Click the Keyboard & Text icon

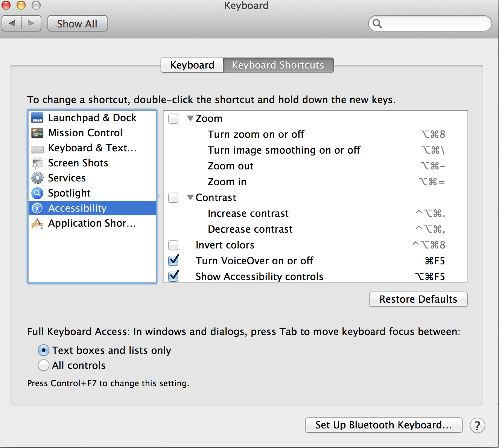click(37, 148)
